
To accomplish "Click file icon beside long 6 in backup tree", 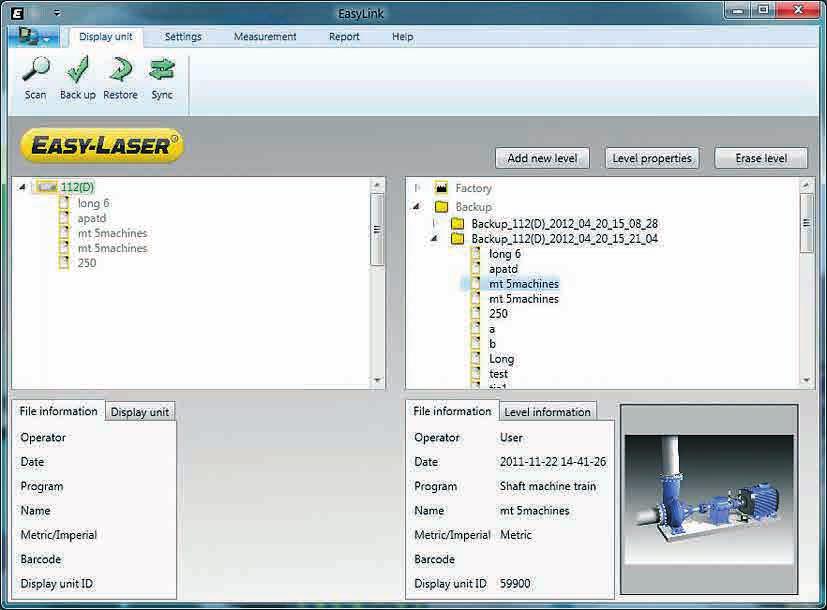I will pyautogui.click(x=476, y=254).
